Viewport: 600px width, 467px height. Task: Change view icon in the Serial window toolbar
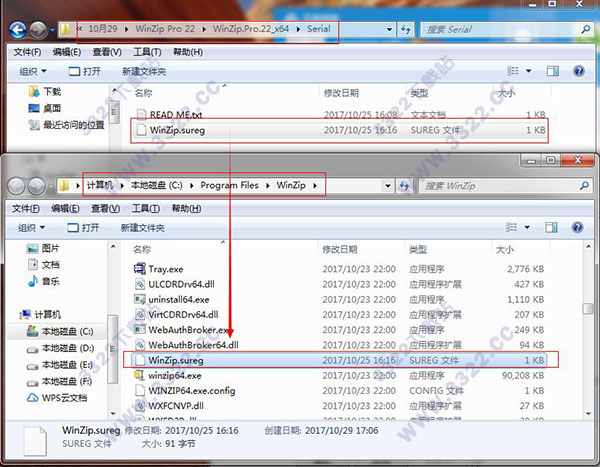coord(512,71)
